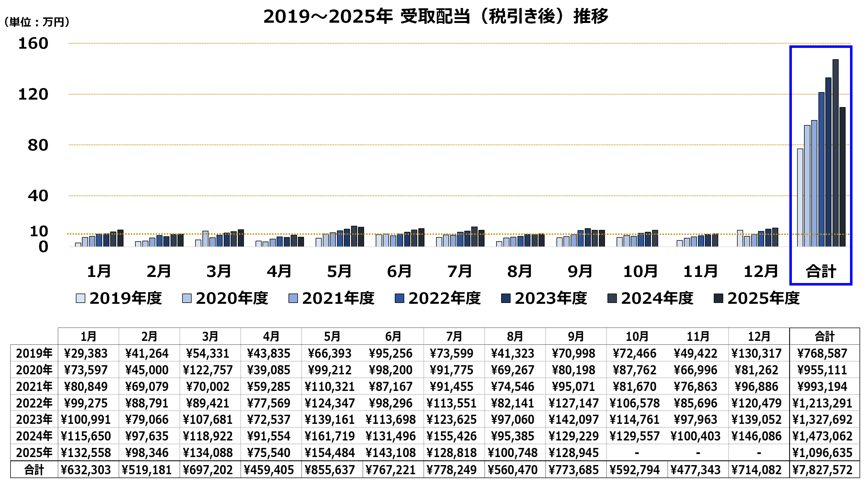Viewport: 868px width, 485px height.
Task: Click the 単位：万円 unit label
Action: point(36,22)
